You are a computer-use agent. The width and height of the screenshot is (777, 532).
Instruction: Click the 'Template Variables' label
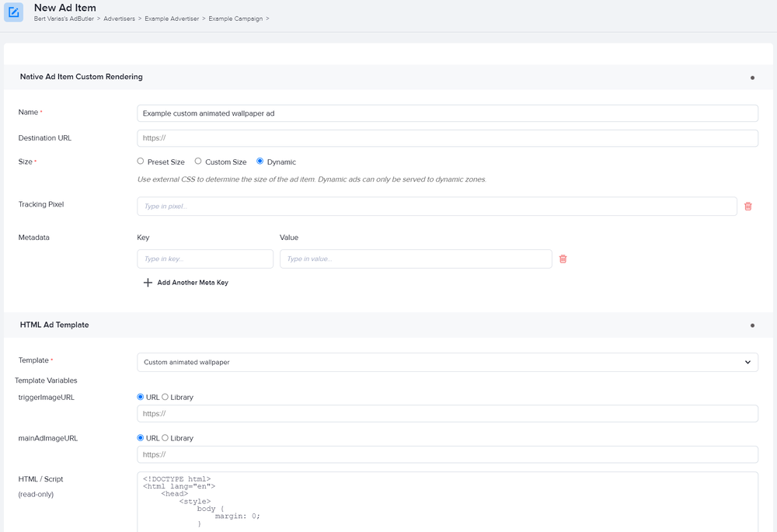tap(46, 381)
